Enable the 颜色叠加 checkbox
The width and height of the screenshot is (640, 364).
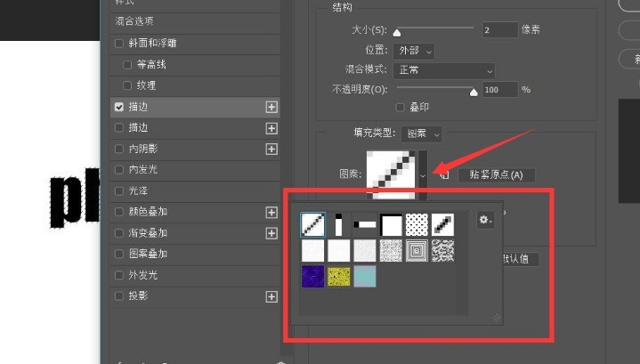pyautogui.click(x=118, y=212)
